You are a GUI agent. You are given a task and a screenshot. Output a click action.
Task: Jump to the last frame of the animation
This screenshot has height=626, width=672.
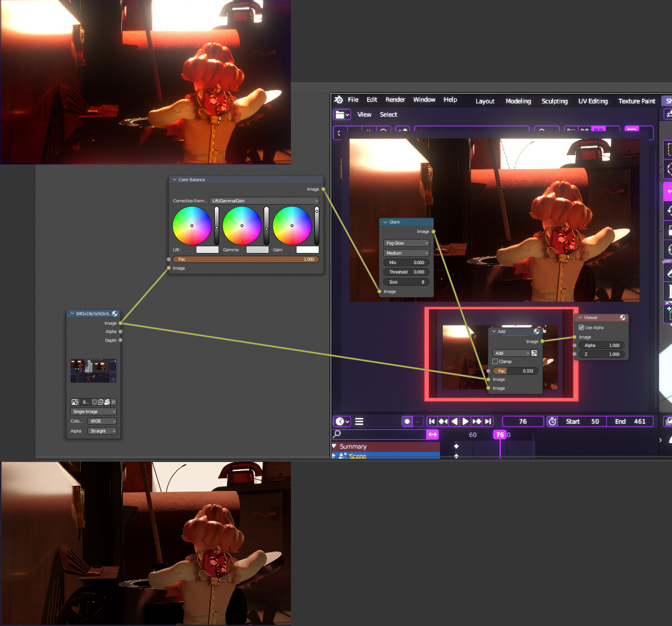[x=488, y=421]
